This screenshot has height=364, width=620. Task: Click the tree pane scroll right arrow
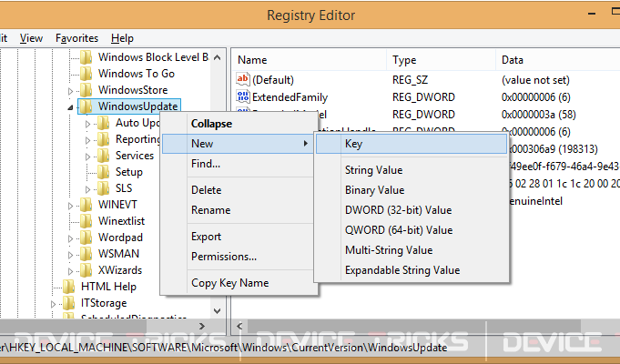tap(202, 326)
